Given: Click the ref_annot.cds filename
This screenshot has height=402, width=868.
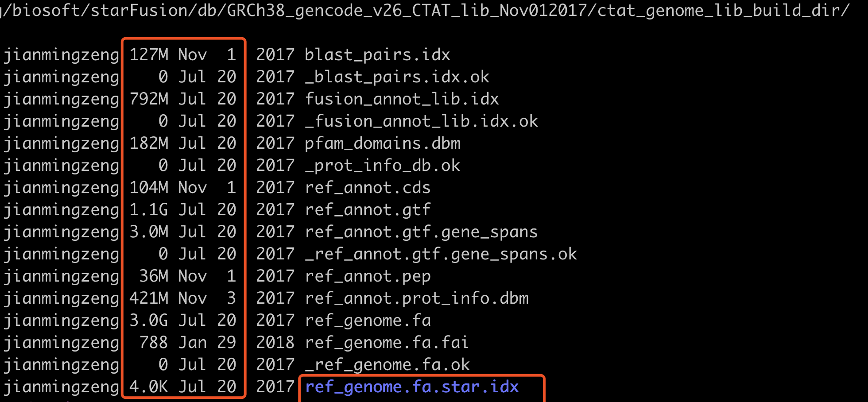Looking at the screenshot, I should [x=368, y=188].
